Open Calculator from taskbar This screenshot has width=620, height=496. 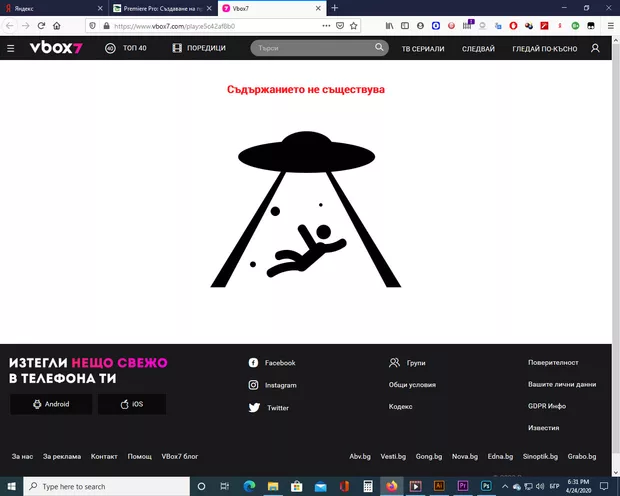pos(368,486)
